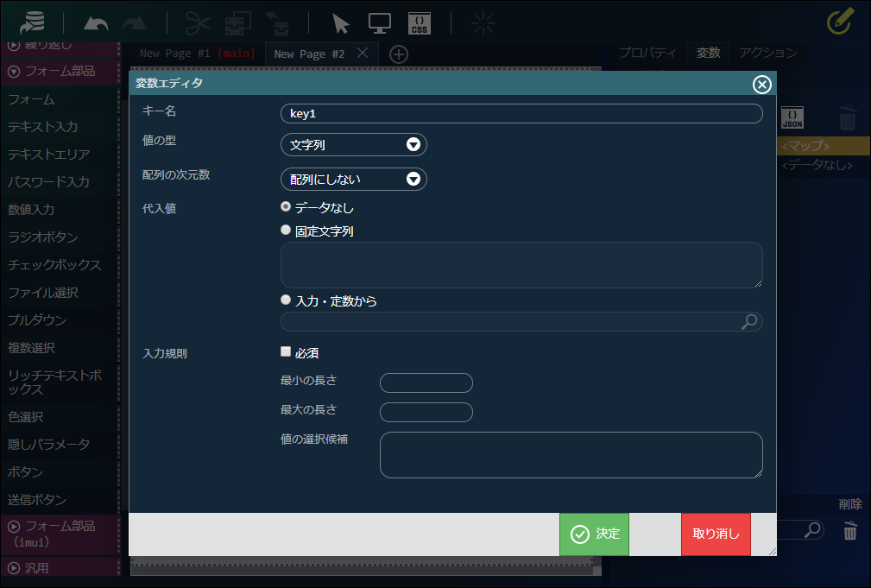Click the 値の選択候補 text area
This screenshot has width=871, height=588.
pos(571,455)
